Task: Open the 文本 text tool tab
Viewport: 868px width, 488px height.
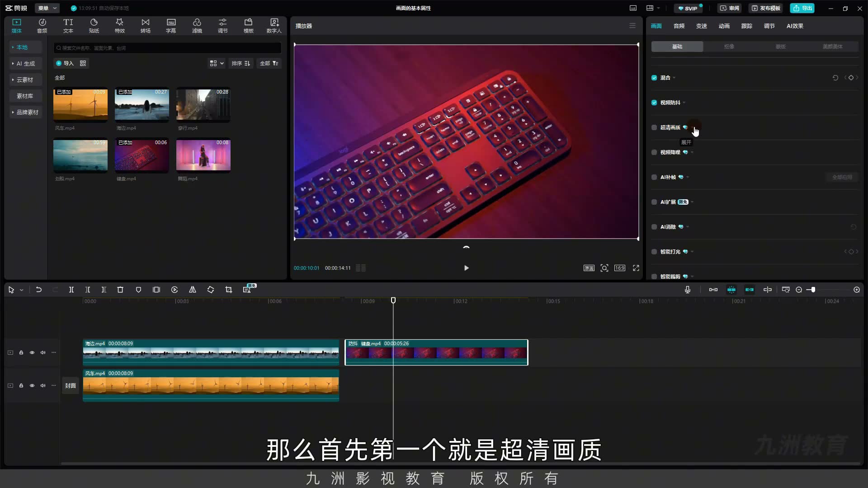Action: tap(68, 26)
